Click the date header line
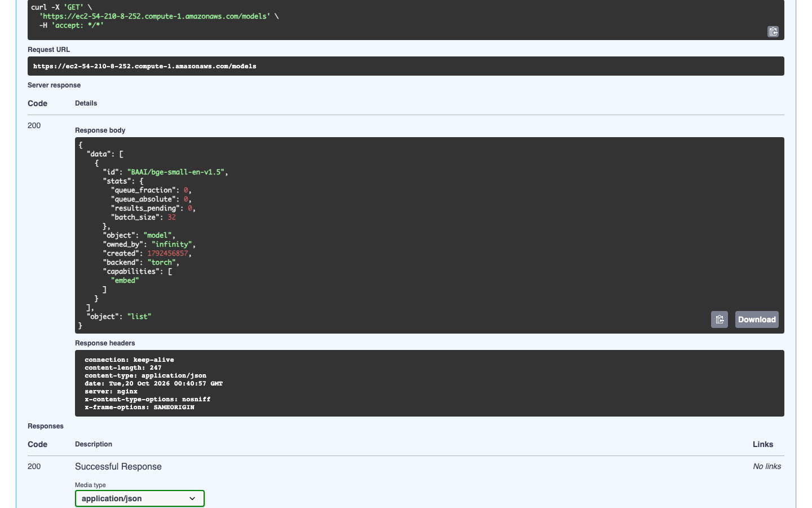The height and width of the screenshot is (508, 812). click(x=153, y=383)
